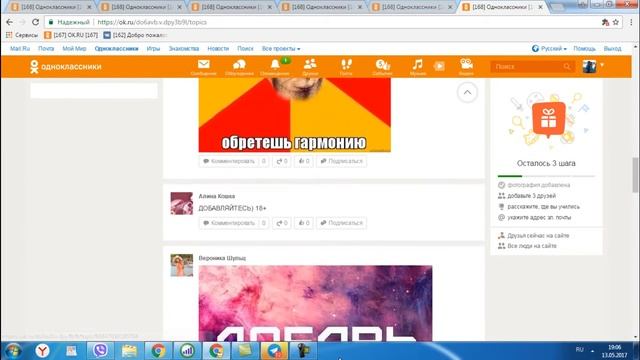The image size is (640, 360).
Task: Open Все люди на сайте
Action: coord(532,246)
